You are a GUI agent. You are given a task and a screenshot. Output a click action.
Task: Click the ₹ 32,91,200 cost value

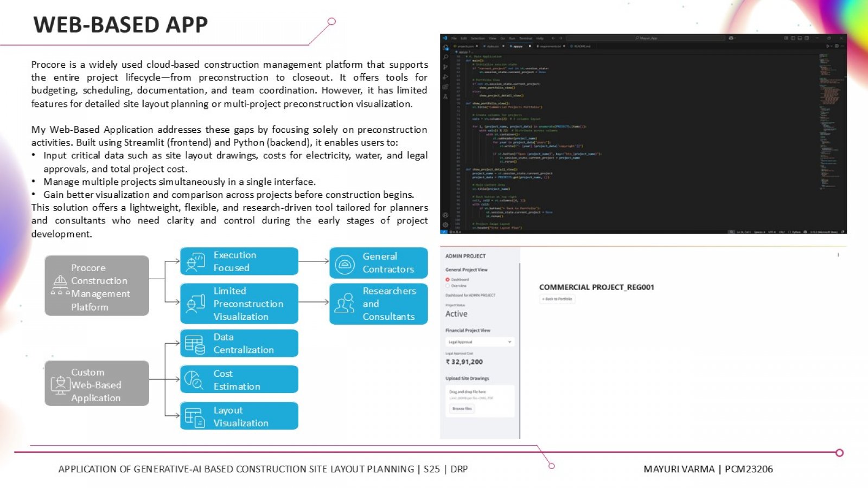coord(464,362)
